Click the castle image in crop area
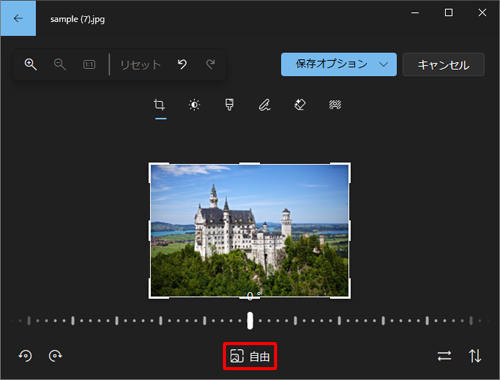 pyautogui.click(x=249, y=230)
